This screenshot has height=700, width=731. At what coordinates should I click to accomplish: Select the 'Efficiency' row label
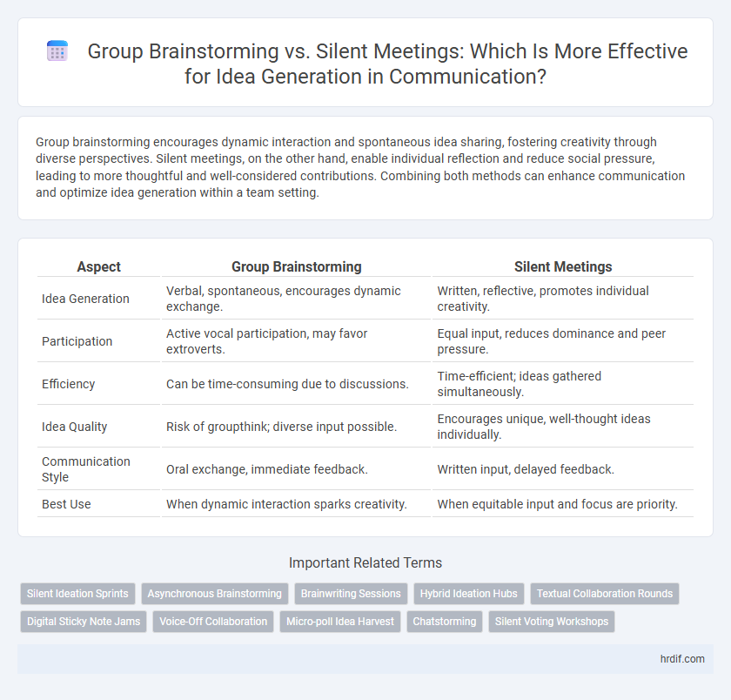[x=68, y=384]
